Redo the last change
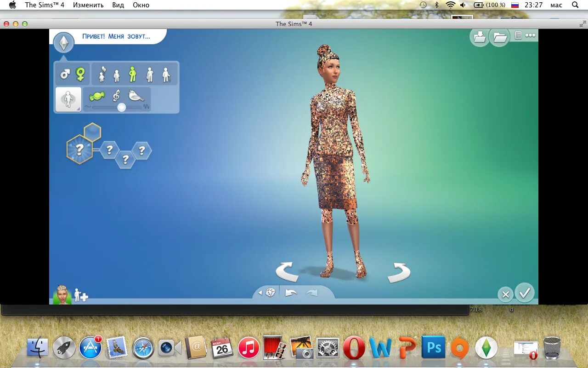Screen dimensions: 588x368 (312, 293)
